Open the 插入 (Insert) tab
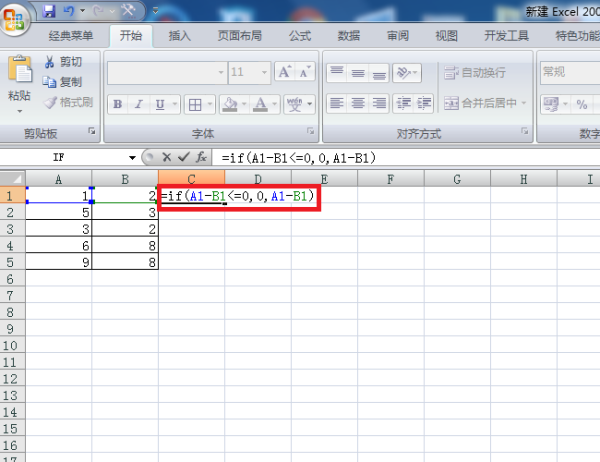The height and width of the screenshot is (462, 600). tap(179, 36)
